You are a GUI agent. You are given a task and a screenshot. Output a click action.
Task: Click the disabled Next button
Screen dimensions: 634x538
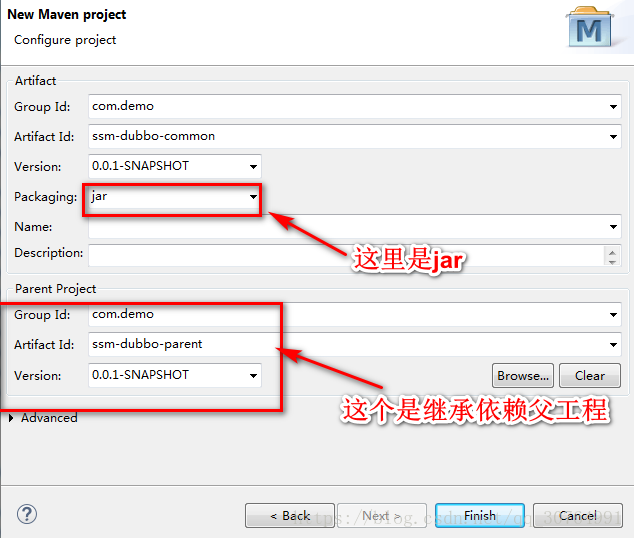point(382,515)
